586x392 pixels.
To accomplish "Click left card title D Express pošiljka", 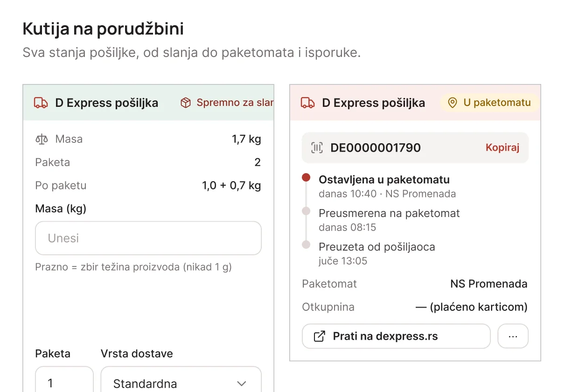I will (106, 103).
